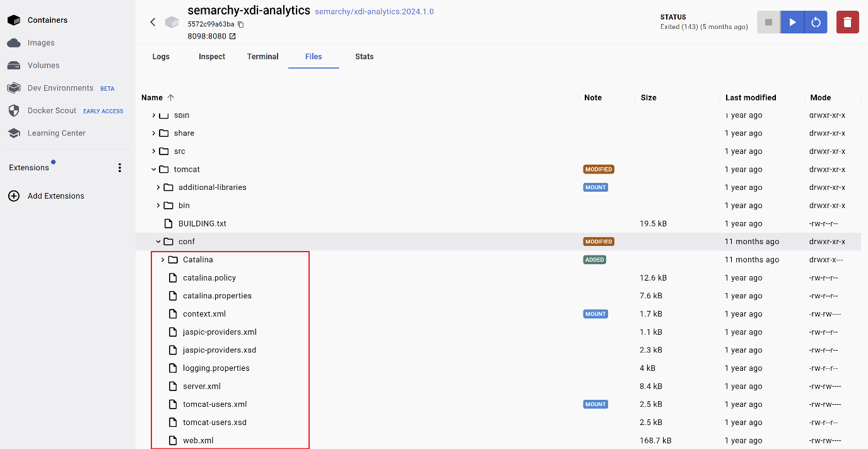Click the bin folder name

click(184, 206)
